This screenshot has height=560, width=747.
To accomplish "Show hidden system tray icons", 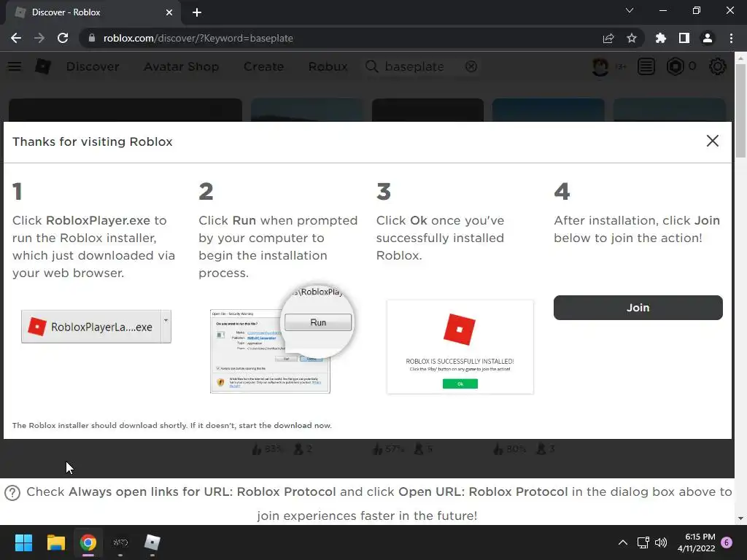I will (623, 542).
